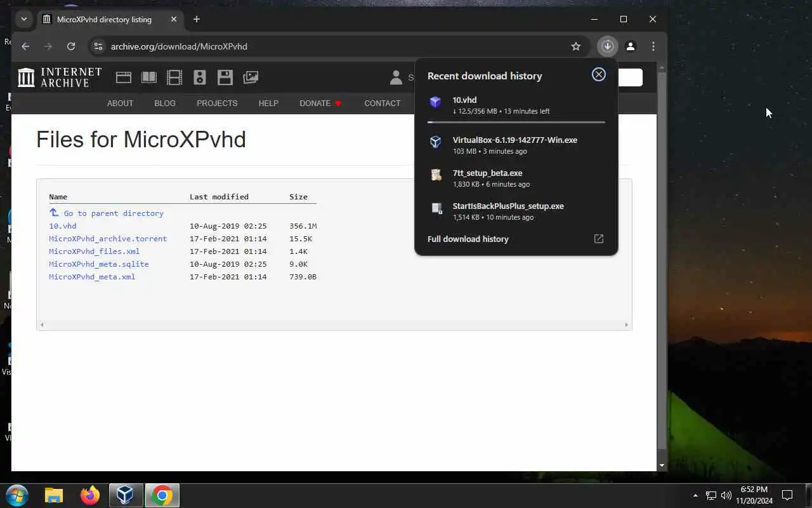Image resolution: width=812 pixels, height=508 pixels.
Task: Click the 356.1M size value
Action: (303, 226)
